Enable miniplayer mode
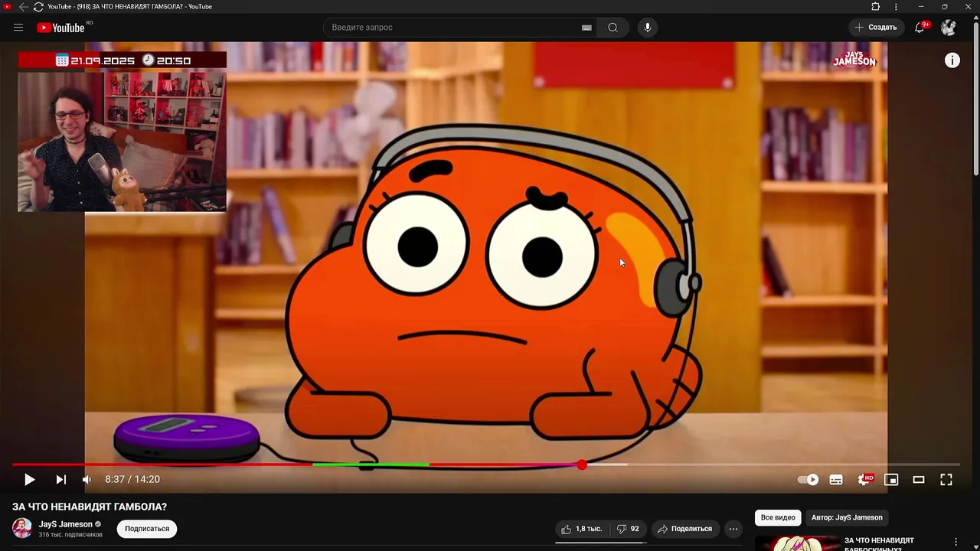The height and width of the screenshot is (551, 980). coord(891,480)
